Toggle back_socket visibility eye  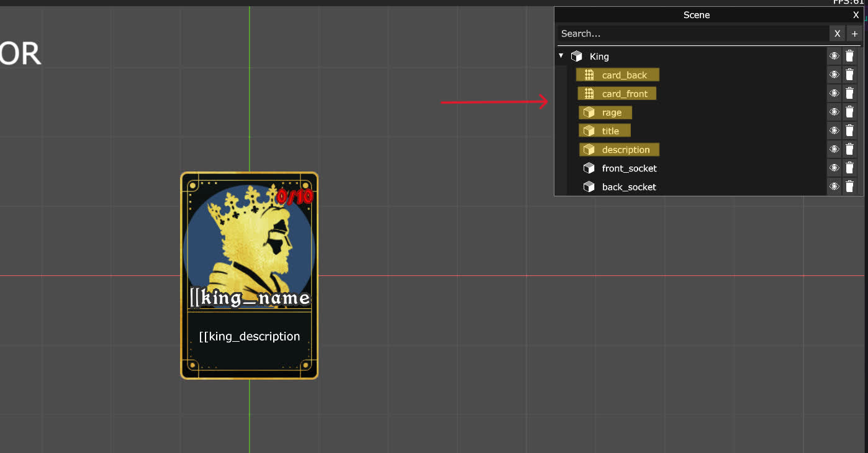point(834,186)
